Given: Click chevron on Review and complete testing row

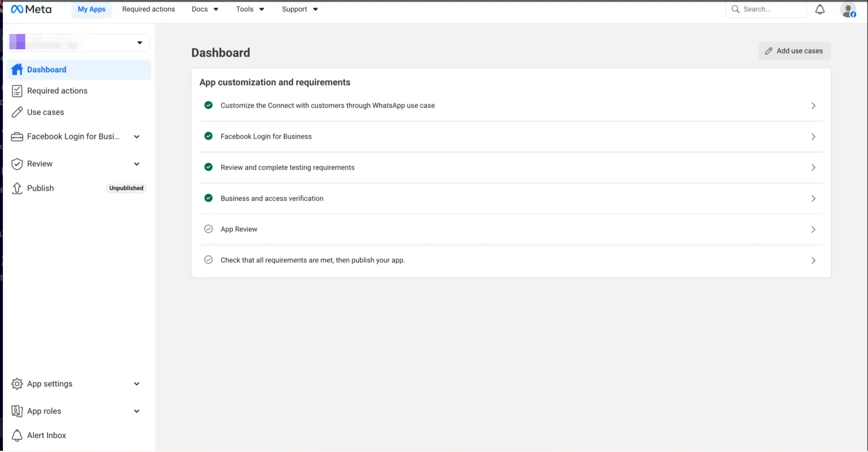Looking at the screenshot, I should pos(813,167).
